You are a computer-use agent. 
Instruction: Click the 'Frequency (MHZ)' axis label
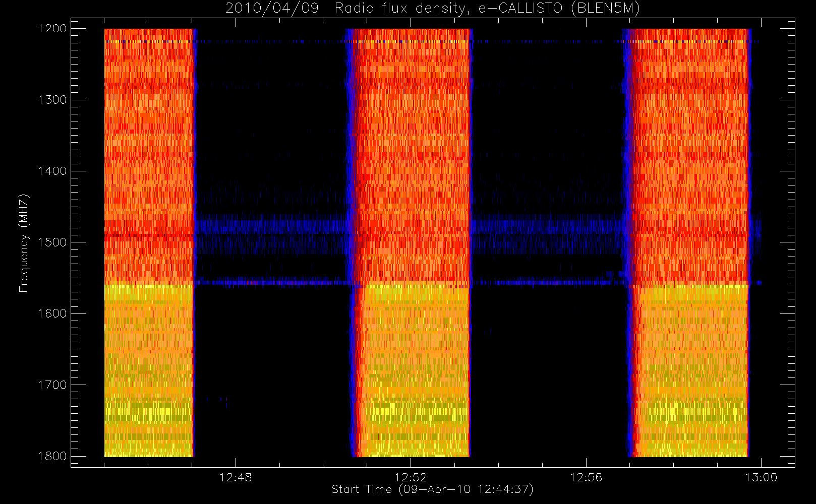(23, 243)
